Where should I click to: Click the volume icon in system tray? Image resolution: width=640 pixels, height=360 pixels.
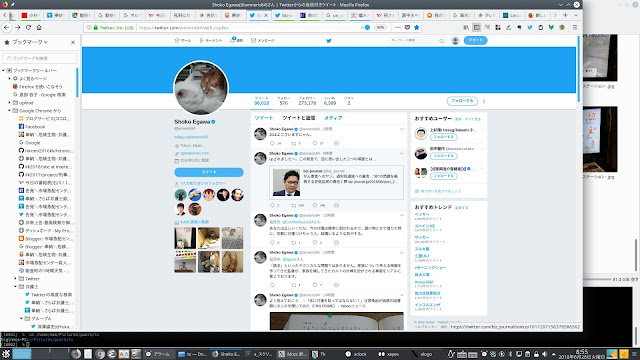tap(544, 354)
